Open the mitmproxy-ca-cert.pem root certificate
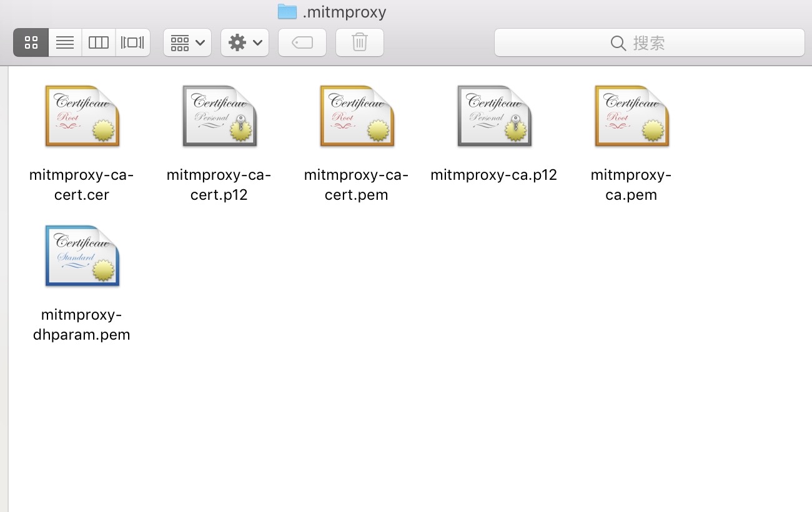This screenshot has width=812, height=512. tap(356, 116)
